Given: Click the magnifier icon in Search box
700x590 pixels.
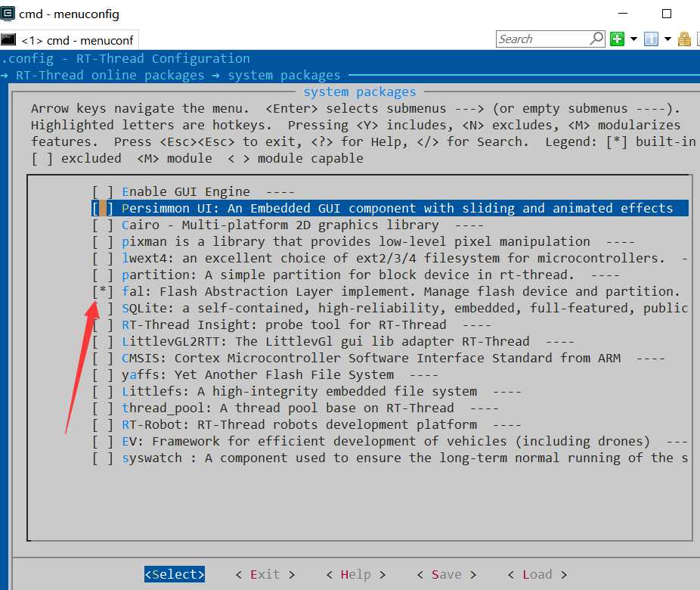Looking at the screenshot, I should pos(597,39).
